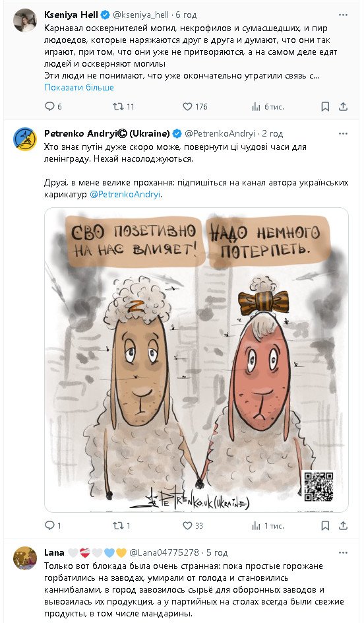364x623 pixels.
Task: Open more options for Kseniya Hell's tweet
Action: click(x=344, y=15)
